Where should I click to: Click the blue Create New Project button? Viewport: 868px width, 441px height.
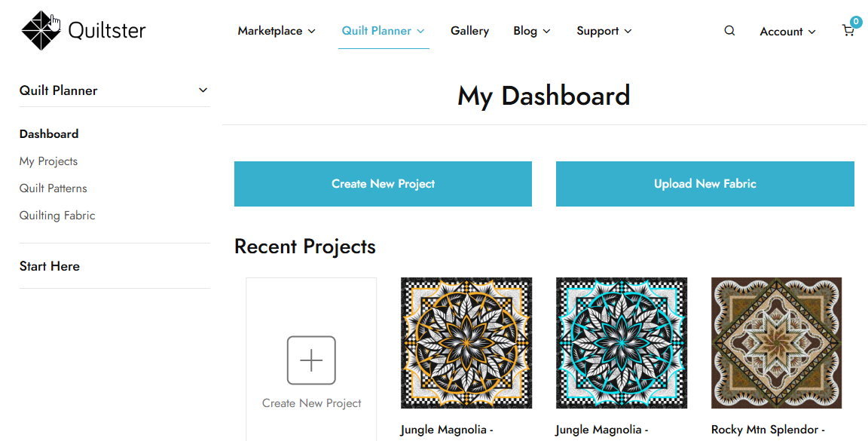click(x=383, y=184)
